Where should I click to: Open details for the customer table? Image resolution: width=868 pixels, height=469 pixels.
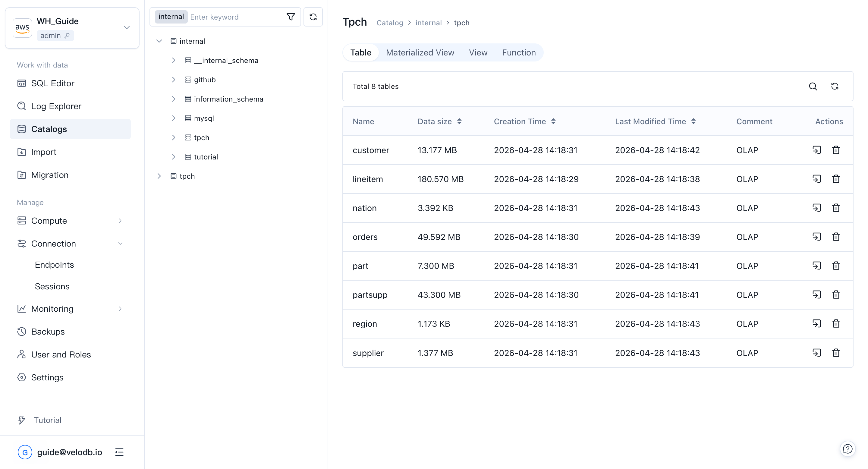pos(816,150)
